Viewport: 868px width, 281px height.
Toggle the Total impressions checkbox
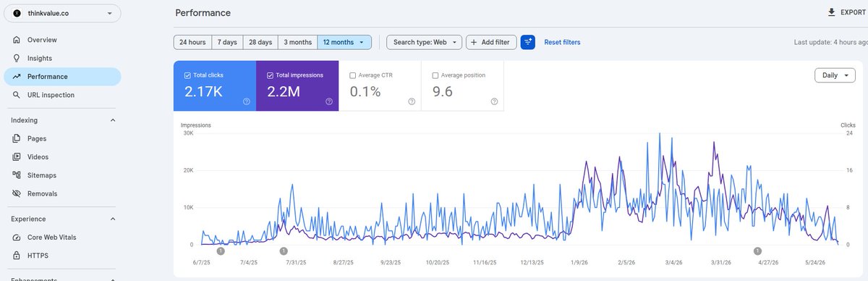coord(271,75)
